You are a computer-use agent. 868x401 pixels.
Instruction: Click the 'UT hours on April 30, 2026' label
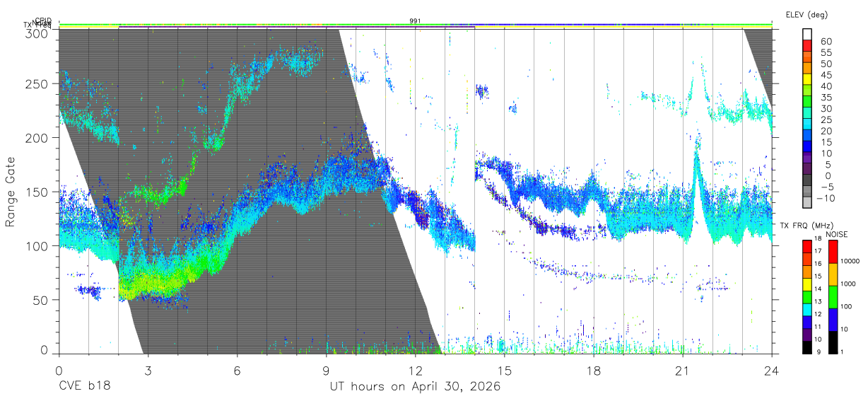[415, 387]
